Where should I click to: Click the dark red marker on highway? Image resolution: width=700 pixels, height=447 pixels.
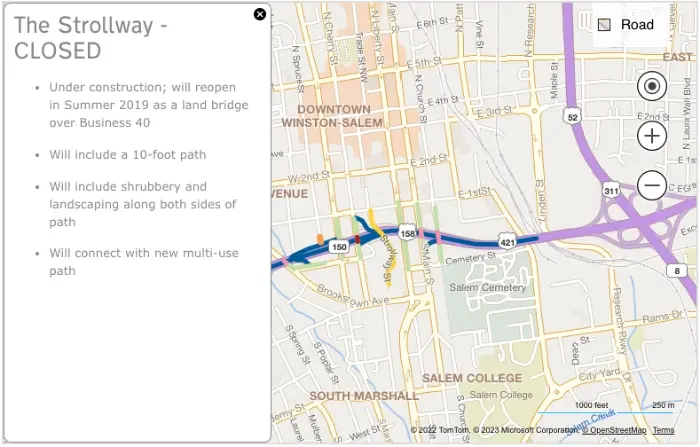coord(358,240)
